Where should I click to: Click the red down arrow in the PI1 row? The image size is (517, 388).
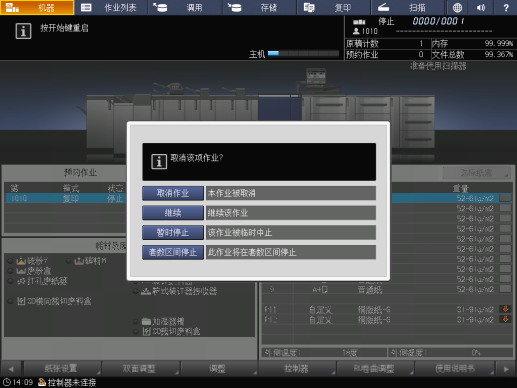(x=505, y=309)
